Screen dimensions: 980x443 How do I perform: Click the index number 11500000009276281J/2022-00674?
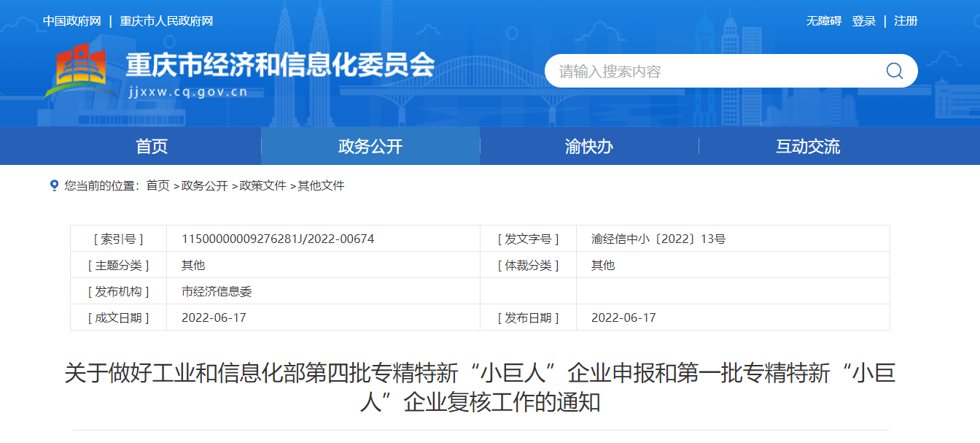(x=278, y=239)
